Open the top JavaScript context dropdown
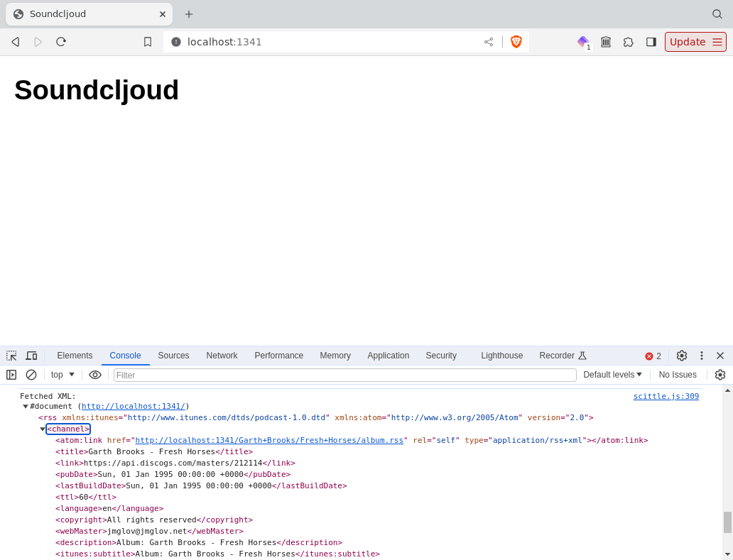The image size is (733, 560). click(x=63, y=375)
